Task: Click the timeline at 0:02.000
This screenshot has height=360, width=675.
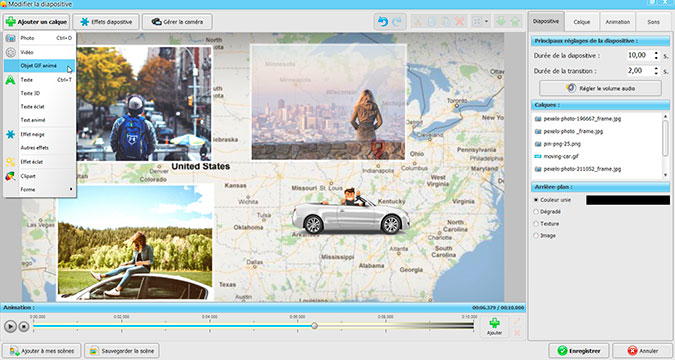Action: pyautogui.click(x=121, y=326)
